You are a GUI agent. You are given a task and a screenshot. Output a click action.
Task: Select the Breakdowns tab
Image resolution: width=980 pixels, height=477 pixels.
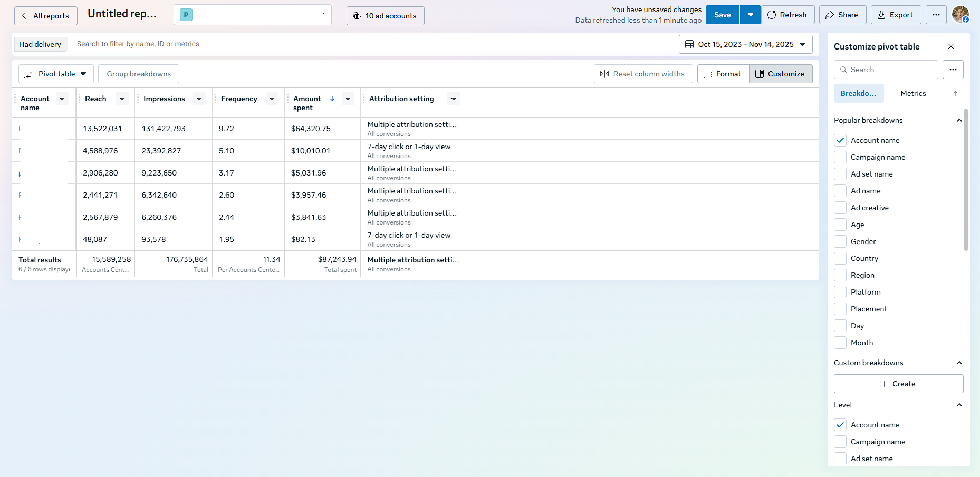[858, 93]
